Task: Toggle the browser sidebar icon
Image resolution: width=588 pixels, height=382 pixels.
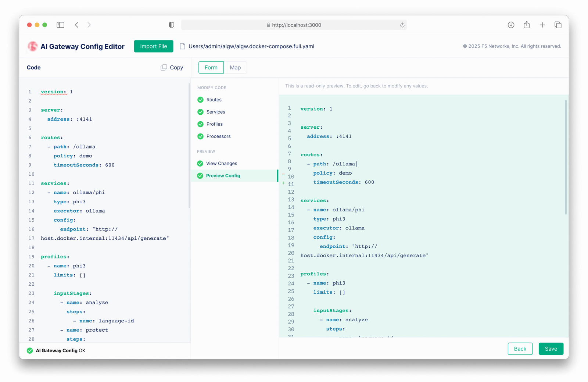Action: coord(60,25)
